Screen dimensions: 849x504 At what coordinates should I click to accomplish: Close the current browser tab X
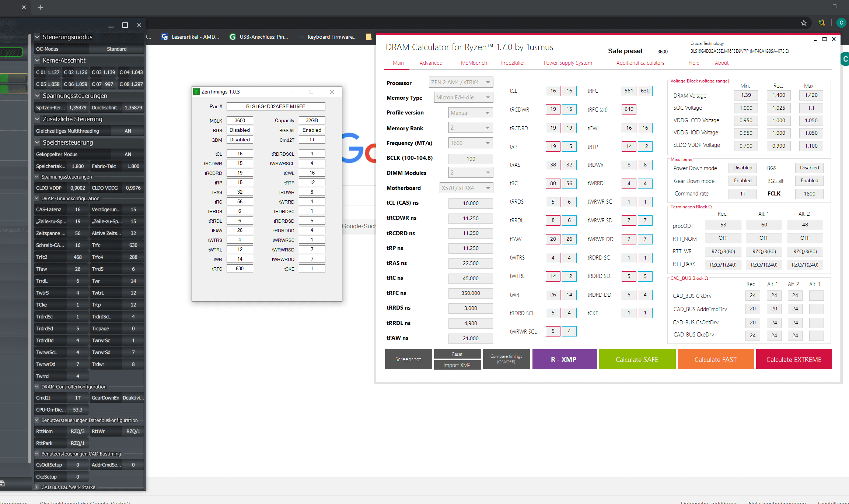[24, 7]
